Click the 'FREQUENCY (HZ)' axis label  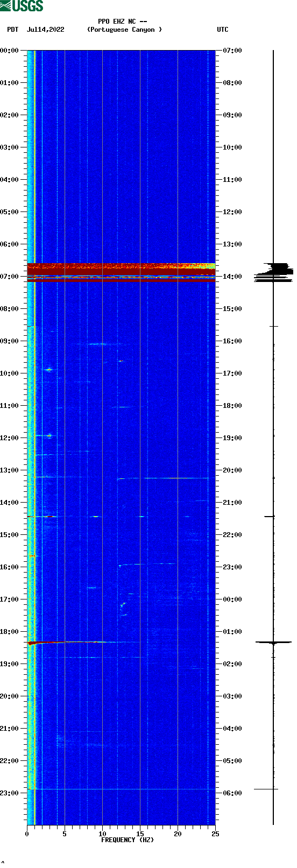coord(128,840)
